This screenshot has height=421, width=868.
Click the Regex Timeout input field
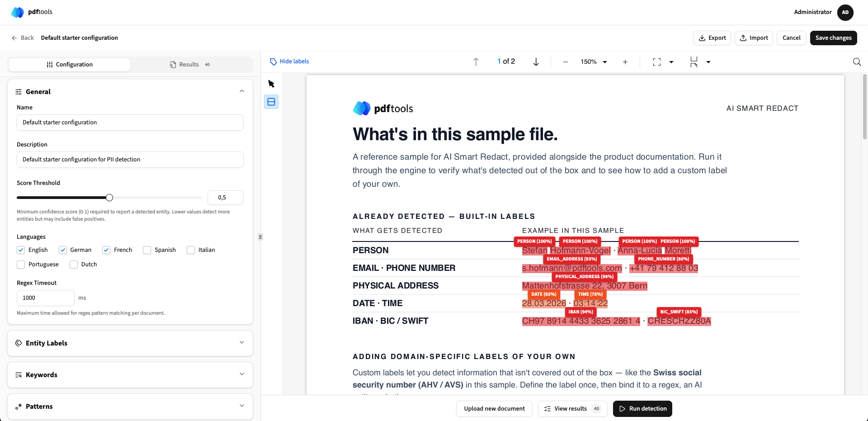tap(46, 298)
